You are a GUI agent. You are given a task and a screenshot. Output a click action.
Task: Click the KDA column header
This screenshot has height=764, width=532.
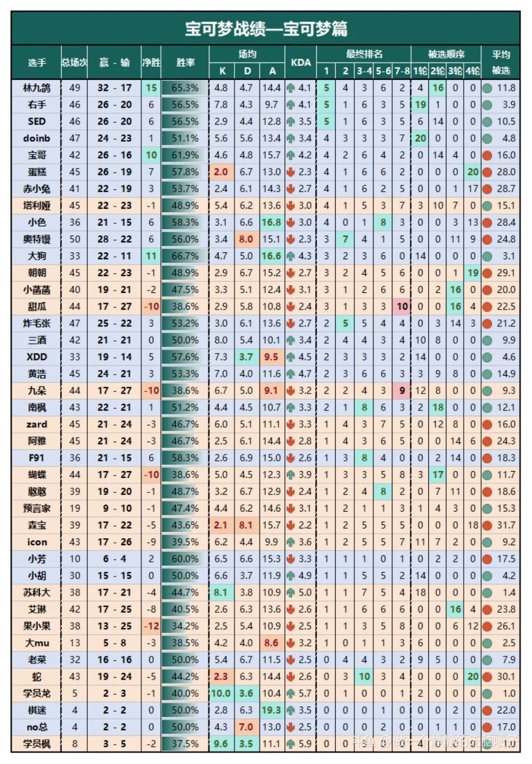click(x=300, y=63)
